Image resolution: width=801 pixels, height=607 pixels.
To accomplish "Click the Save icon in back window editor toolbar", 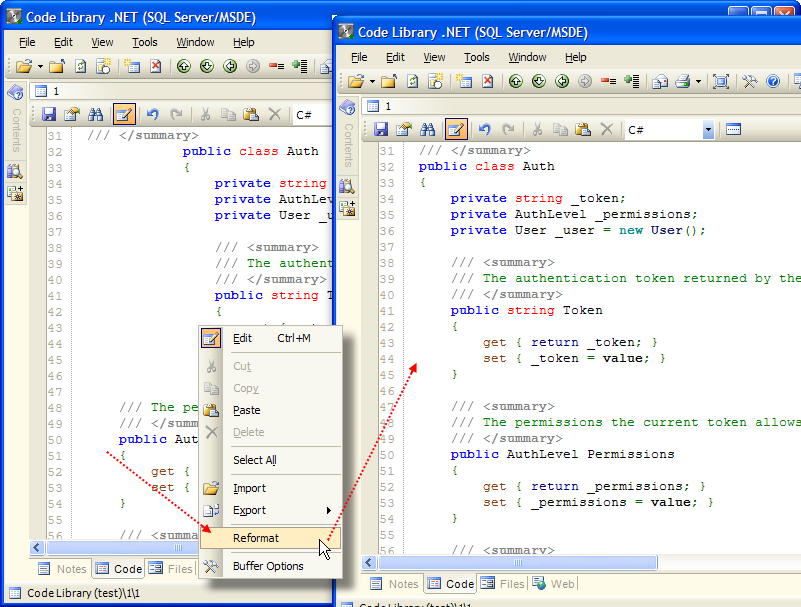I will tap(49, 114).
